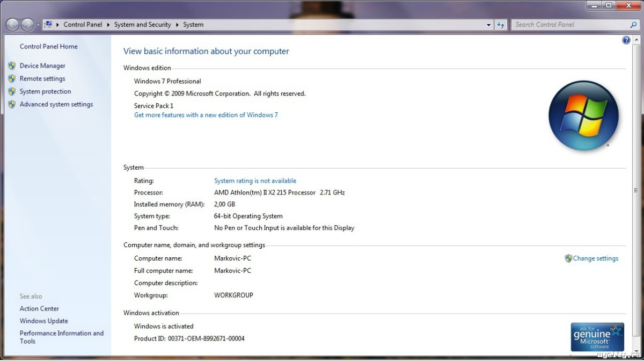This screenshot has height=361, width=644.
Task: Click Service Pack 1 text
Action: [x=153, y=106]
